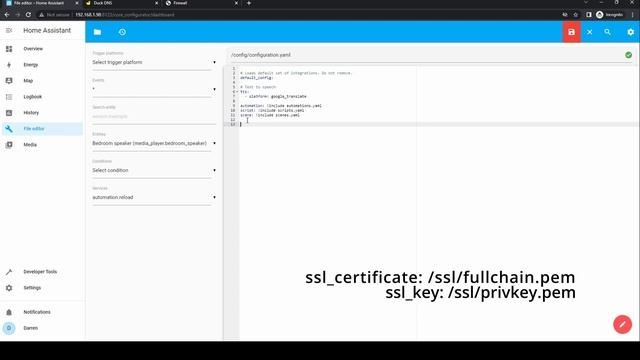Open a new browser tab
640x360 pixels.
249,3
